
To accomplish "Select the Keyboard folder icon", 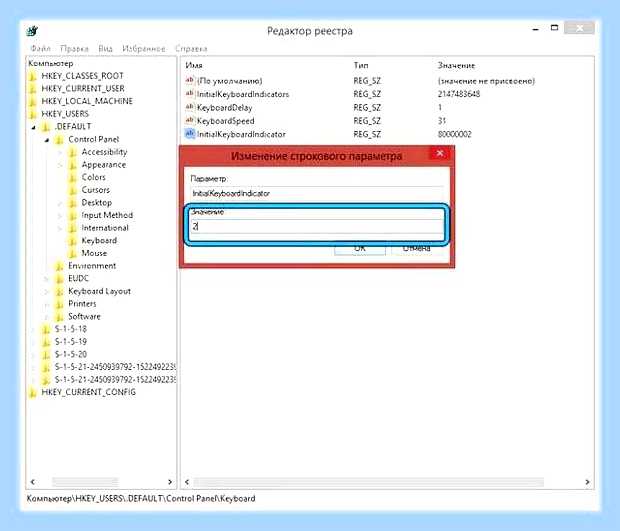I will point(73,240).
